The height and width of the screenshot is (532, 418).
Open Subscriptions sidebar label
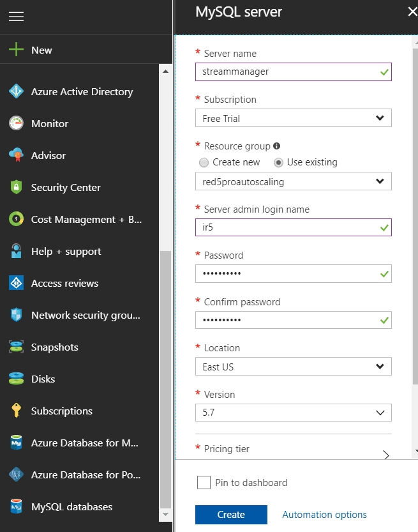[x=62, y=411]
